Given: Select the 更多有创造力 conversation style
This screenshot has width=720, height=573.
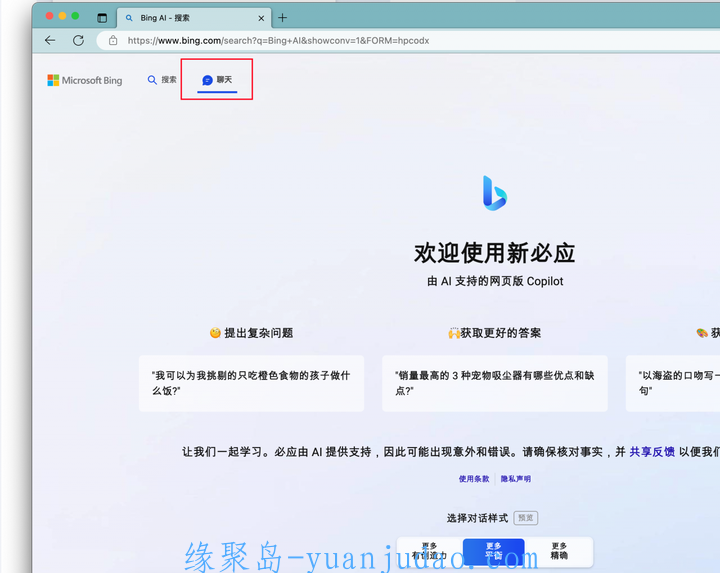Looking at the screenshot, I should (429, 551).
